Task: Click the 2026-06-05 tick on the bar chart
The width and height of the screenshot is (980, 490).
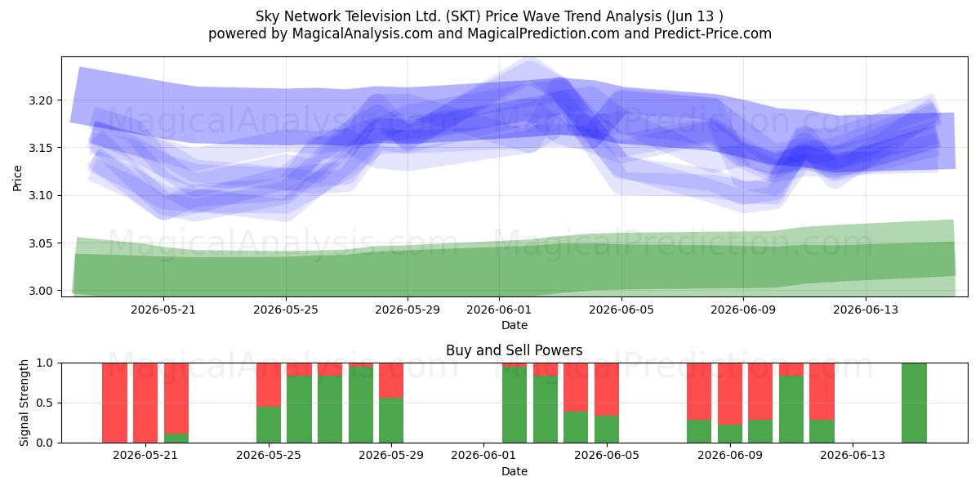Action: click(x=607, y=456)
